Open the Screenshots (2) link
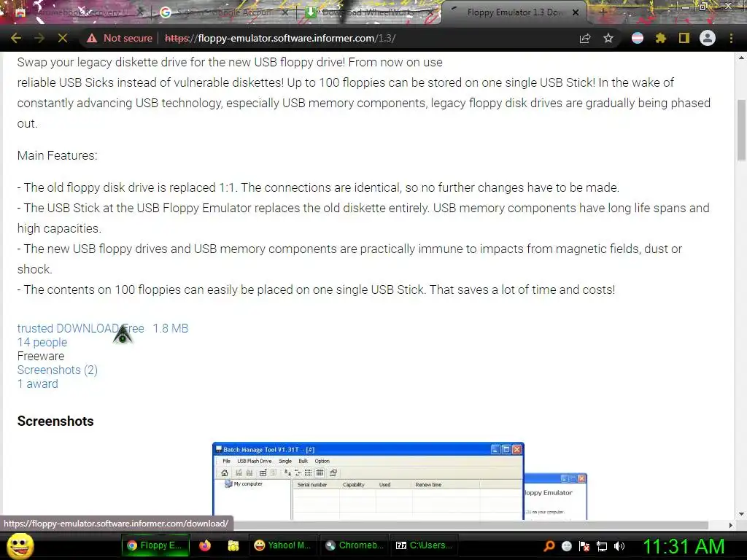 click(57, 370)
